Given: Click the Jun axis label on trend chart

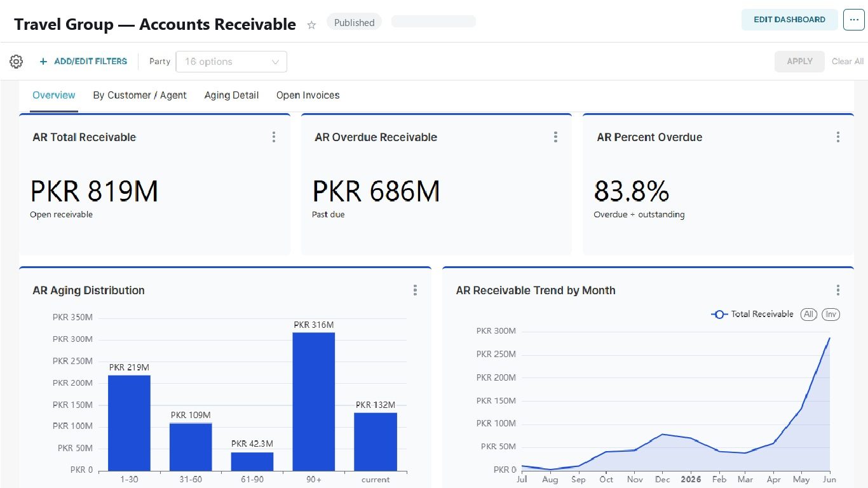Looking at the screenshot, I should (x=829, y=479).
